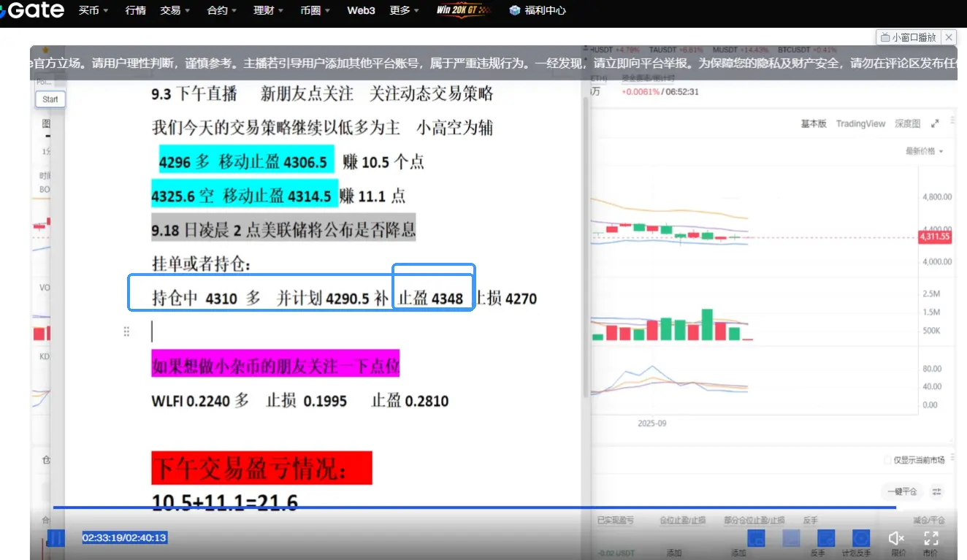Click the Start button at the video's left
The height and width of the screenshot is (560, 967).
(50, 99)
